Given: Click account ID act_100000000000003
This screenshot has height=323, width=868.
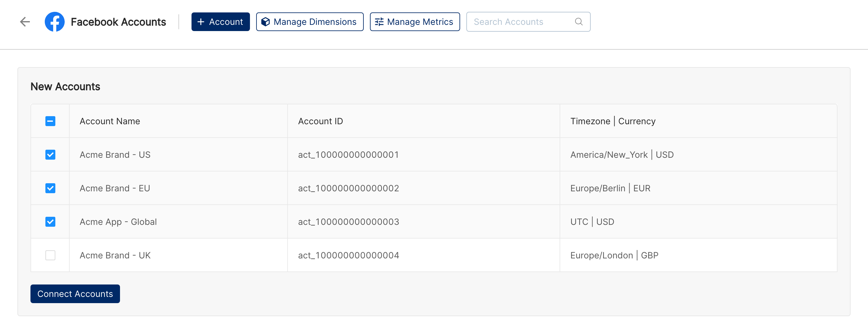Looking at the screenshot, I should 349,222.
